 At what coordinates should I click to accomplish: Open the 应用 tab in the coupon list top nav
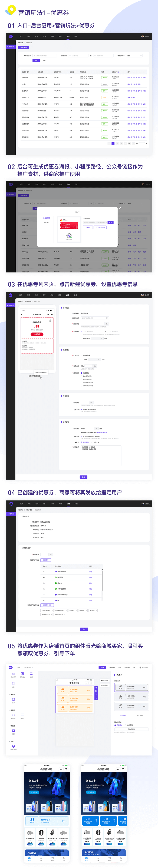[x=68, y=36]
